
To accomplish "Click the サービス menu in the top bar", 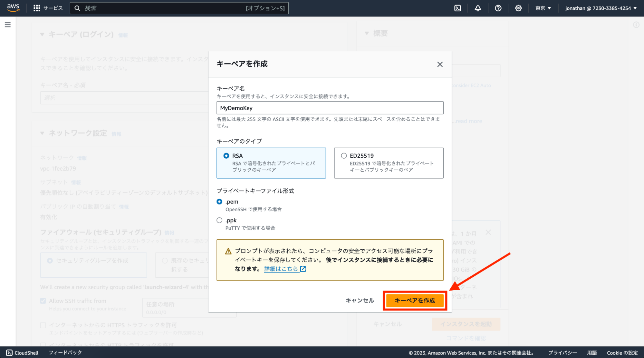I will 53,8.
